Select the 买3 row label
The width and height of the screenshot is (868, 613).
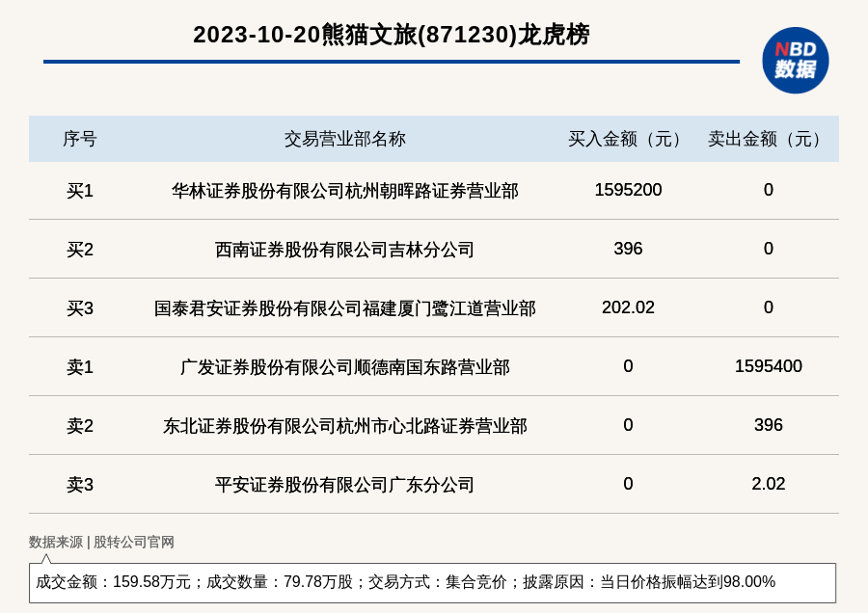coord(80,308)
